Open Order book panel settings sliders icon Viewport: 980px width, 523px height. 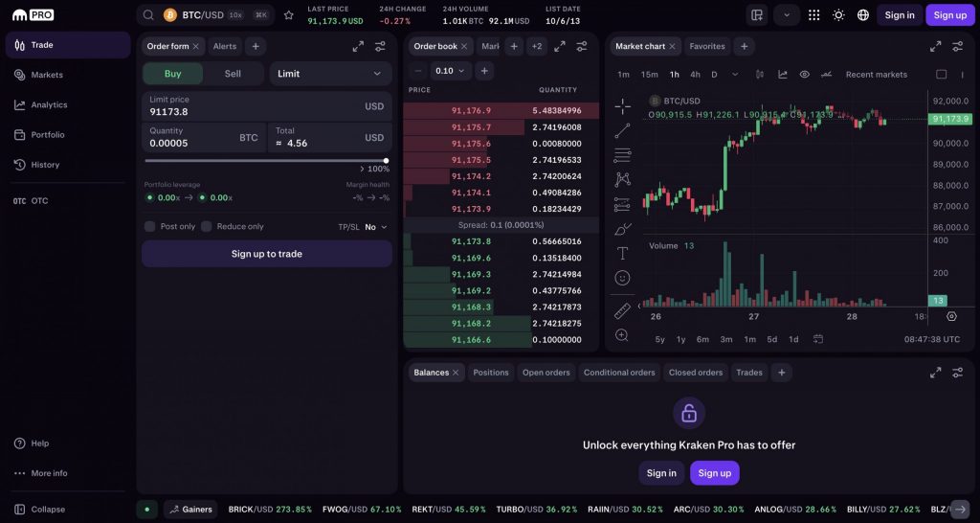(582, 46)
